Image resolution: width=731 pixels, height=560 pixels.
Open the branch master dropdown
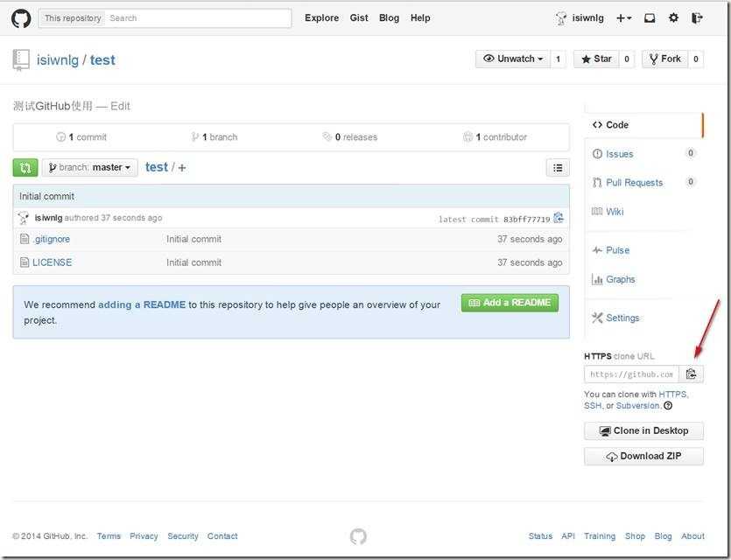coord(90,168)
